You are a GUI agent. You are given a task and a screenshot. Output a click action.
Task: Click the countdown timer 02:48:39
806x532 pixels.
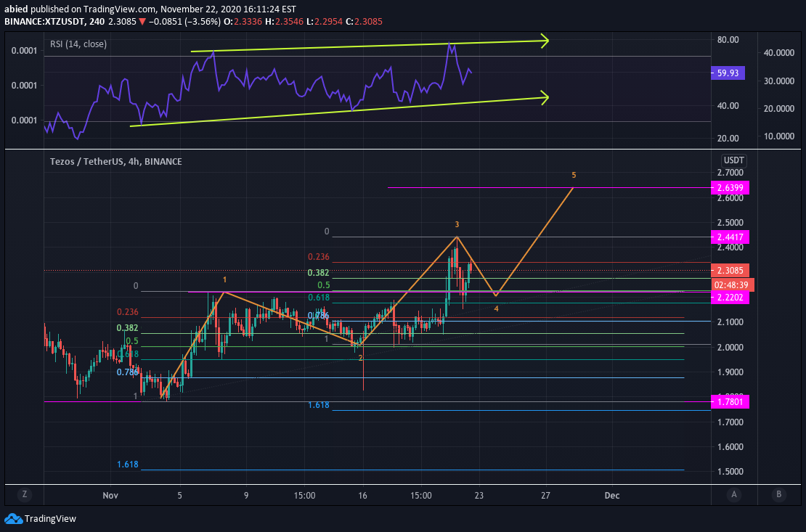[733, 285]
